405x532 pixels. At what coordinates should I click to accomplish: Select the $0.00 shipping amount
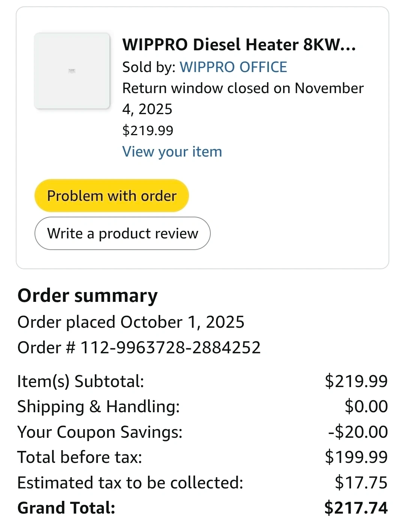pos(366,407)
